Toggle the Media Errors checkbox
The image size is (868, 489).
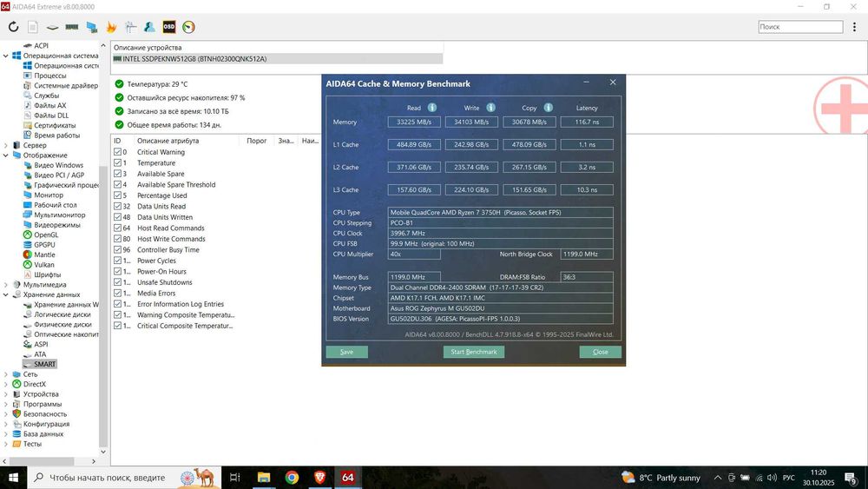click(117, 293)
